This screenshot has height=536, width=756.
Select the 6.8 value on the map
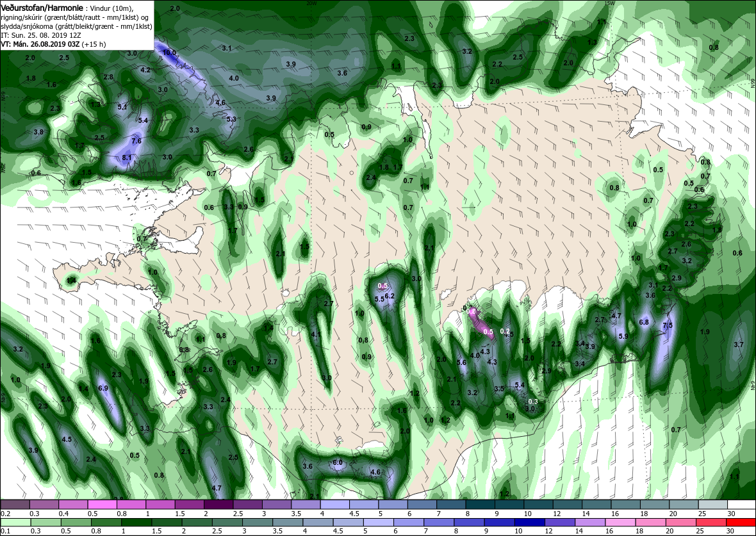(644, 322)
